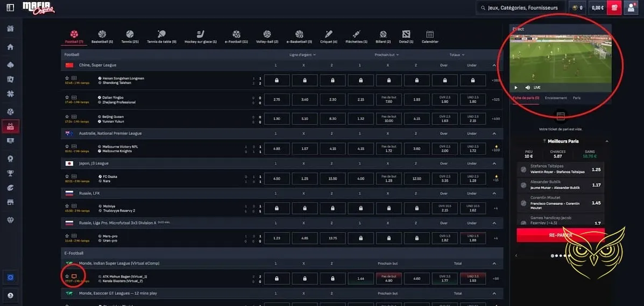This screenshot has height=306, width=644.
Task: Mute the live stream volume
Action: coord(527,87)
